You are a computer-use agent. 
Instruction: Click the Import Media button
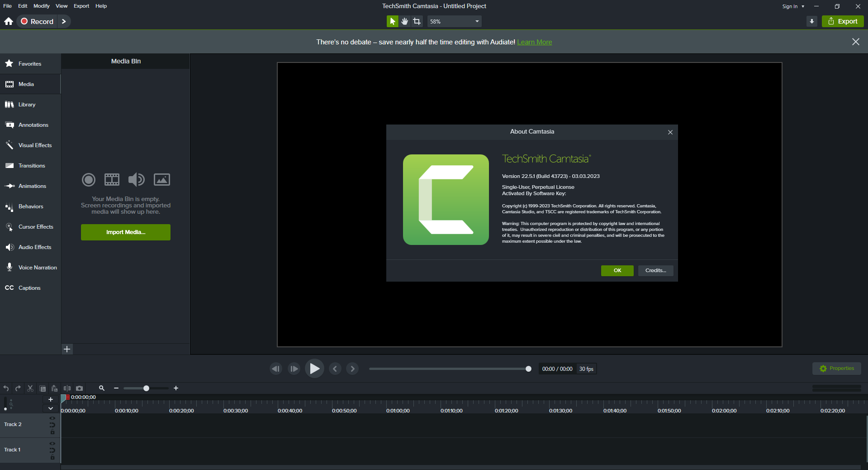coord(126,232)
